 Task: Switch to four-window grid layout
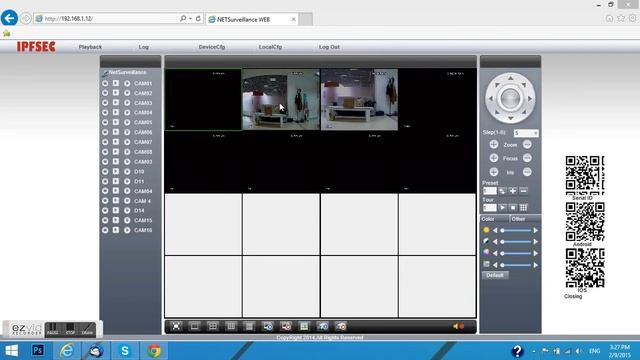[x=213, y=326]
